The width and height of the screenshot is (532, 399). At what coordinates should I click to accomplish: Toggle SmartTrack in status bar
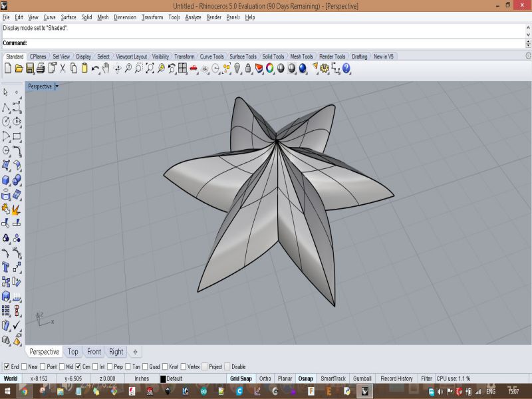point(333,378)
